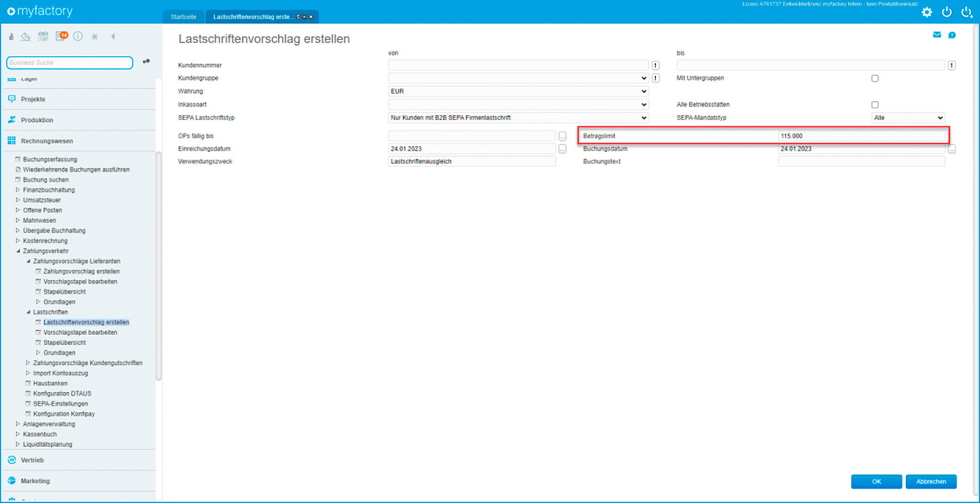Open Hausbanken in the tree
The height and width of the screenshot is (503, 980).
click(x=50, y=384)
